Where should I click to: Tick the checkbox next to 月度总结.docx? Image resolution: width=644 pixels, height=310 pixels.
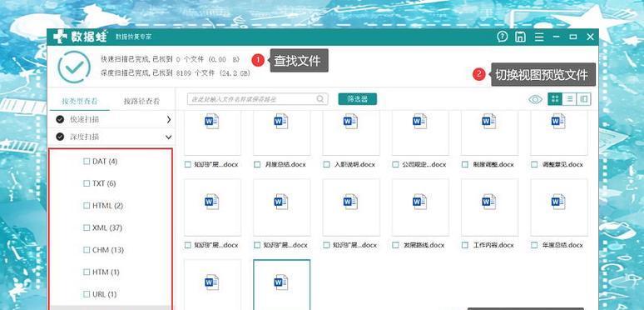pyautogui.click(x=257, y=164)
